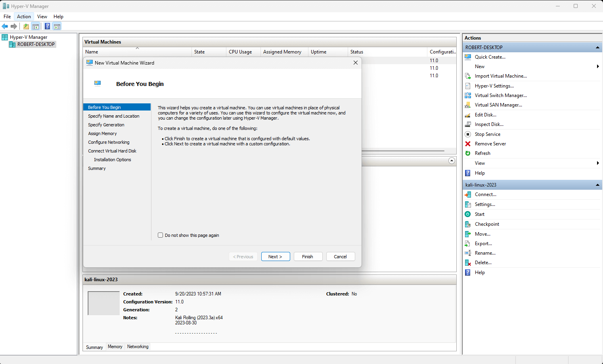This screenshot has height=364, width=603.
Task: Click Next in the wizard
Action: tap(276, 256)
